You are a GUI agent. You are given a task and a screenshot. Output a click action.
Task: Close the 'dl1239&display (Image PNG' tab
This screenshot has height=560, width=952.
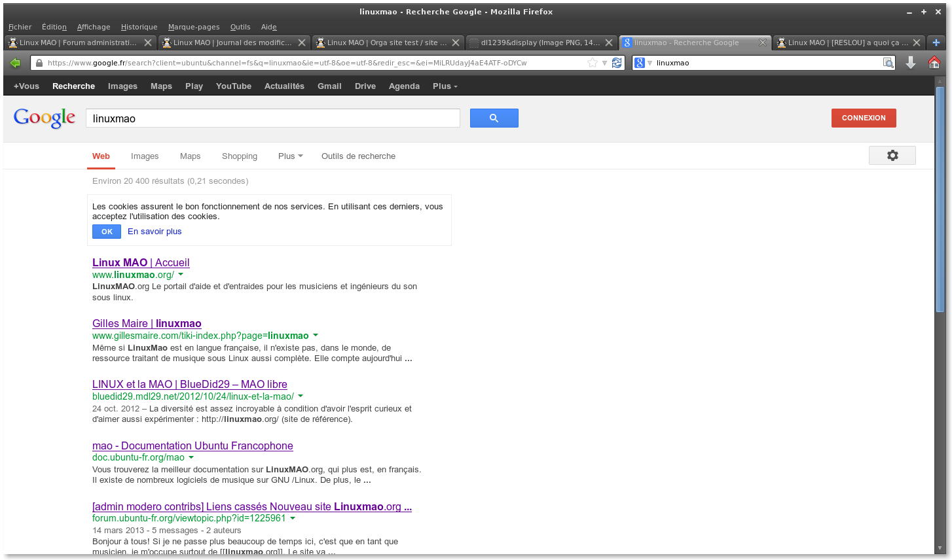point(609,43)
